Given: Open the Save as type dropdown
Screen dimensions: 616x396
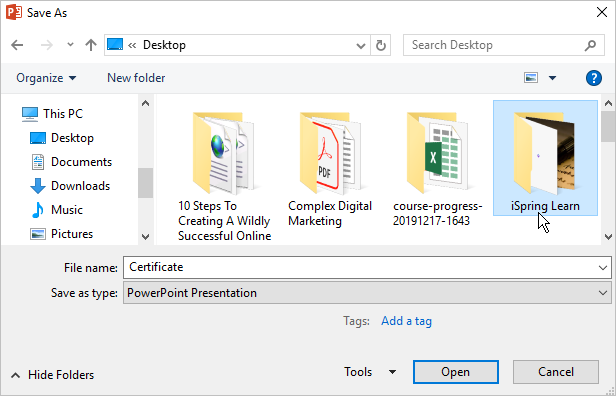Looking at the screenshot, I should tap(367, 293).
